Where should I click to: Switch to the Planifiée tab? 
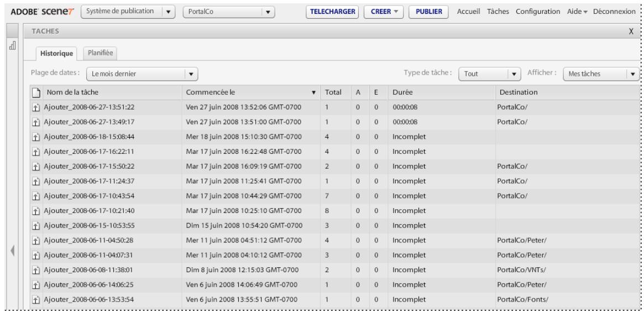click(101, 52)
